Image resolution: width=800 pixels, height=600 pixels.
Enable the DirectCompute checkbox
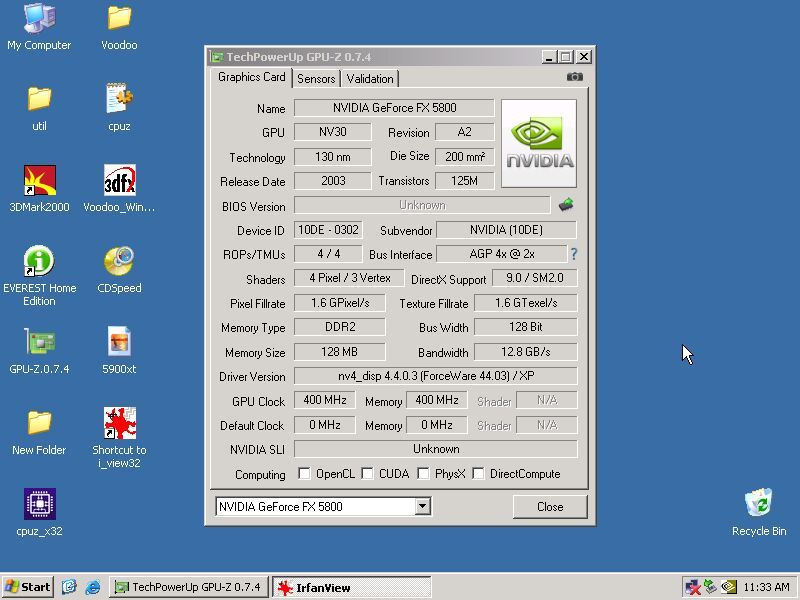(478, 473)
